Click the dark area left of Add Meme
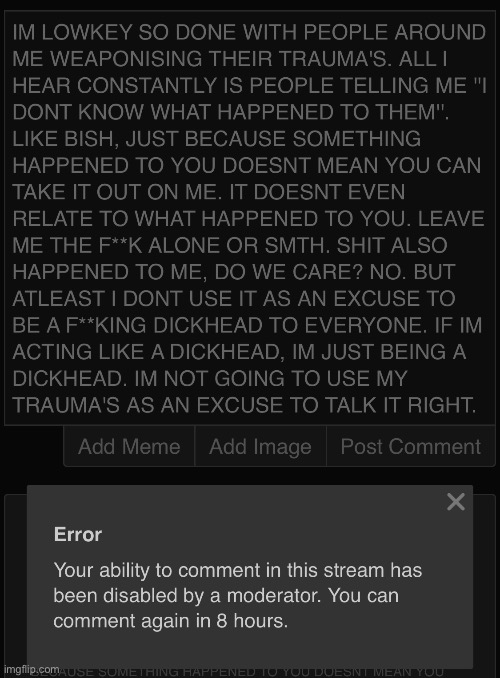Image resolution: width=500 pixels, height=678 pixels. point(34,446)
